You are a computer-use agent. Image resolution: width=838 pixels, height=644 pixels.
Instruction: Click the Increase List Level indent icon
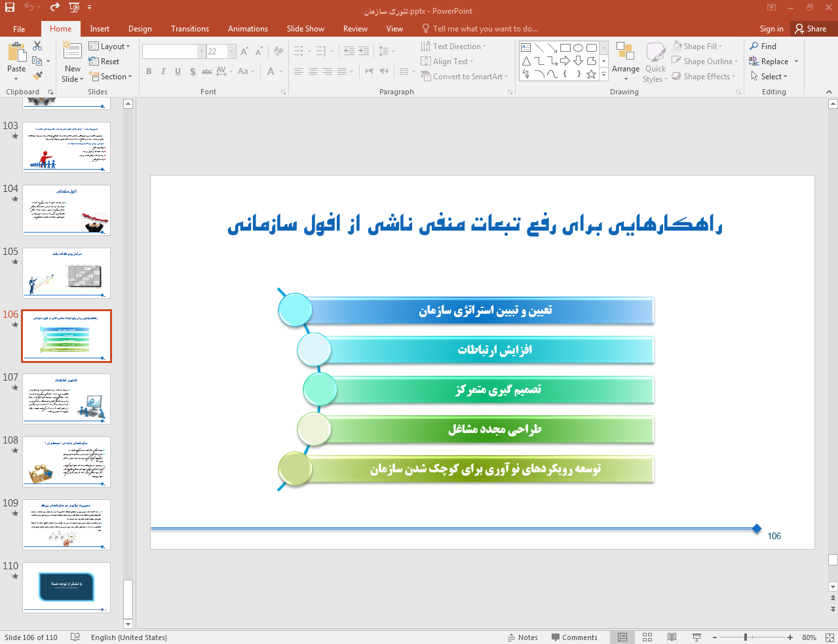coord(364,51)
